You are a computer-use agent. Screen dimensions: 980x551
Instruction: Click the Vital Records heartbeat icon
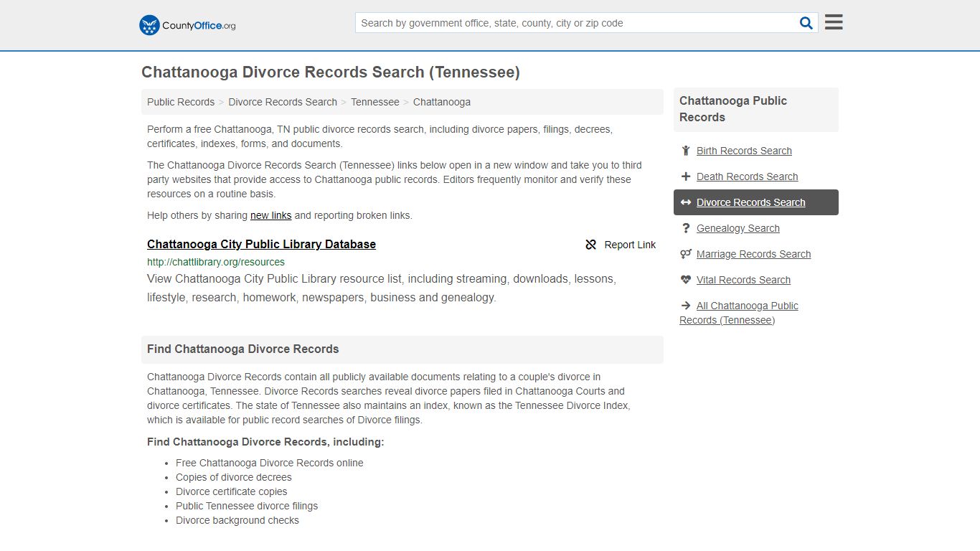pyautogui.click(x=686, y=280)
